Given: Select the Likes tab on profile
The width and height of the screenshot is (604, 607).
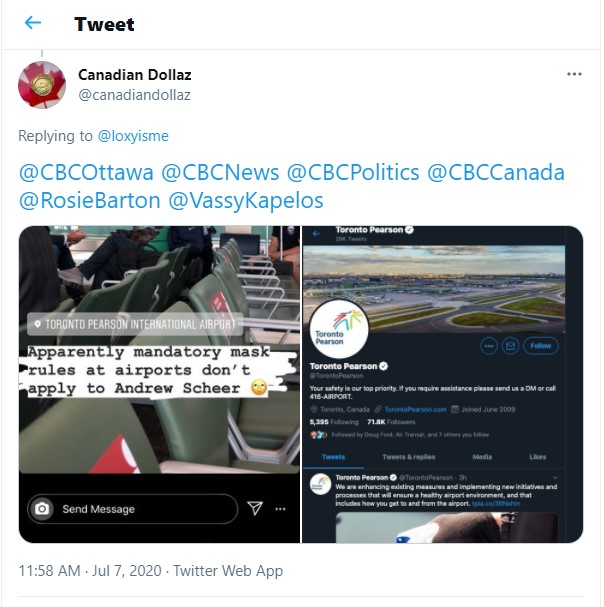Looking at the screenshot, I should tap(537, 457).
